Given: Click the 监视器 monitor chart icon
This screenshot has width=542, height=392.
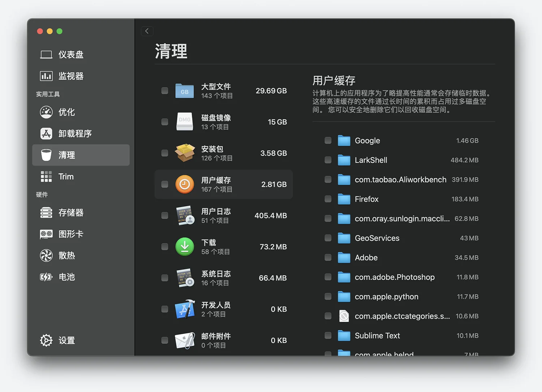Looking at the screenshot, I should pyautogui.click(x=46, y=76).
